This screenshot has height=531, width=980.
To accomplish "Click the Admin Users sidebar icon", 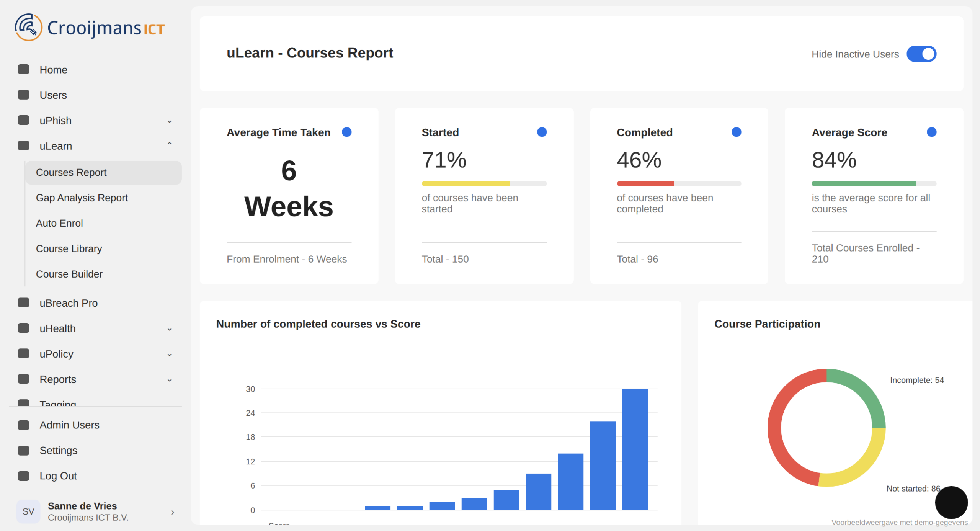I will [24, 425].
